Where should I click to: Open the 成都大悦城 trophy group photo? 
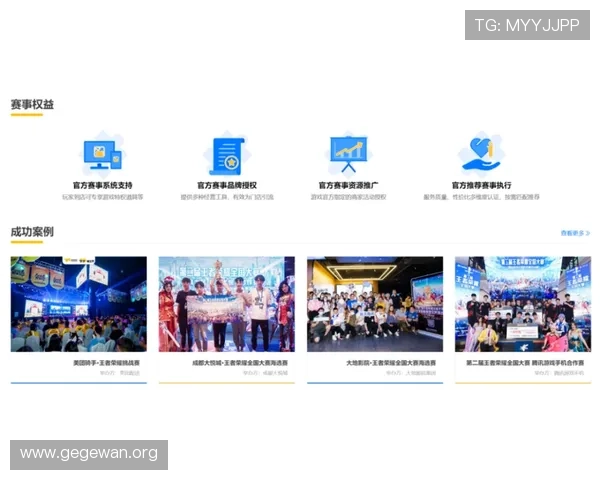[227, 304]
